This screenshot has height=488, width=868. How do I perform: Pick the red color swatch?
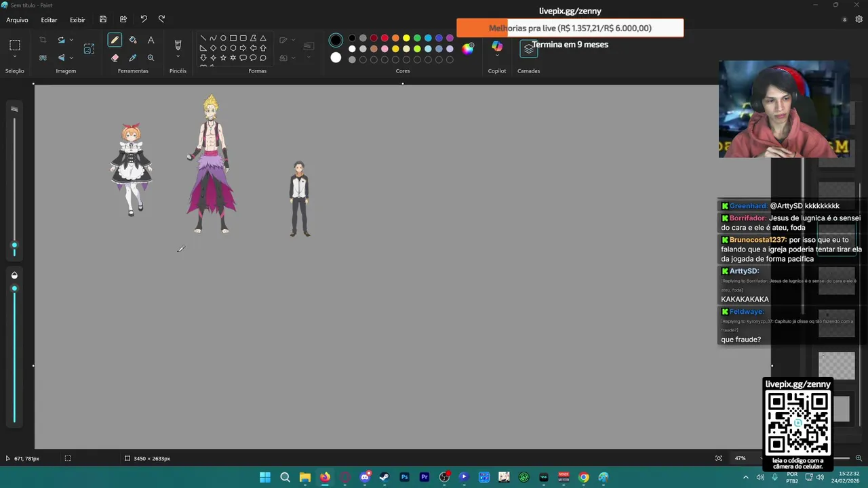point(384,38)
